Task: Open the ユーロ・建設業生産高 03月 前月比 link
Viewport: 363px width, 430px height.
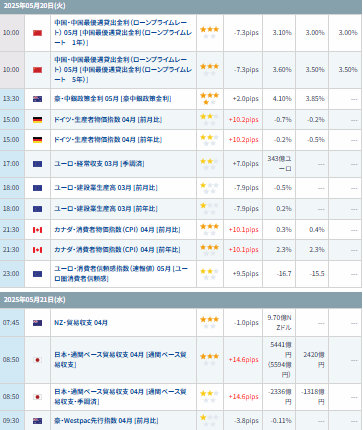Action: coord(106,188)
